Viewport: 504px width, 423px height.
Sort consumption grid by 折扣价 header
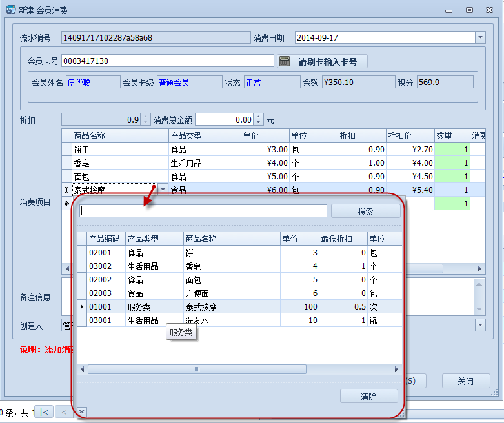tap(410, 135)
